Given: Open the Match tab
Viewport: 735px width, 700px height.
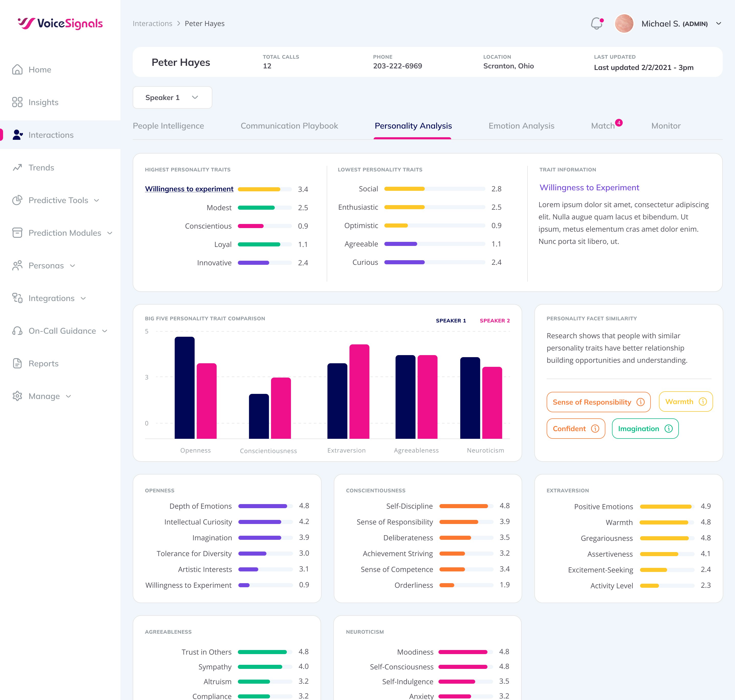Looking at the screenshot, I should pyautogui.click(x=603, y=126).
